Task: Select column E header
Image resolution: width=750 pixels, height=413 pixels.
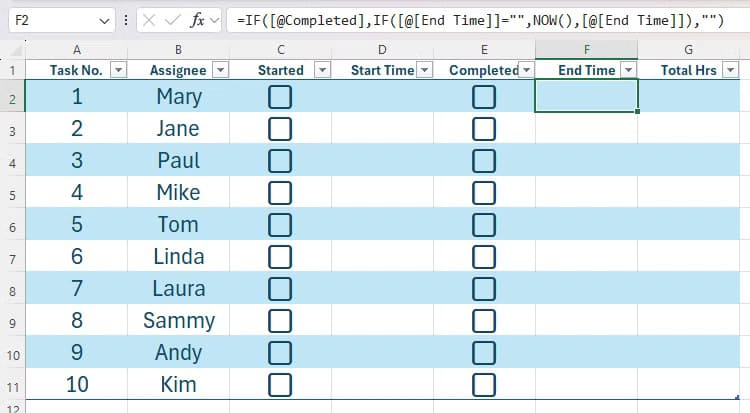Action: click(484, 50)
